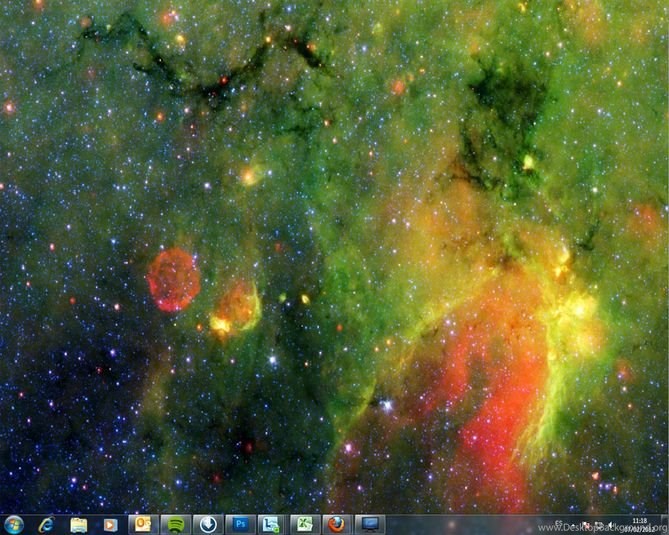
Task: Open the round download arrow app
Action: coord(207,524)
